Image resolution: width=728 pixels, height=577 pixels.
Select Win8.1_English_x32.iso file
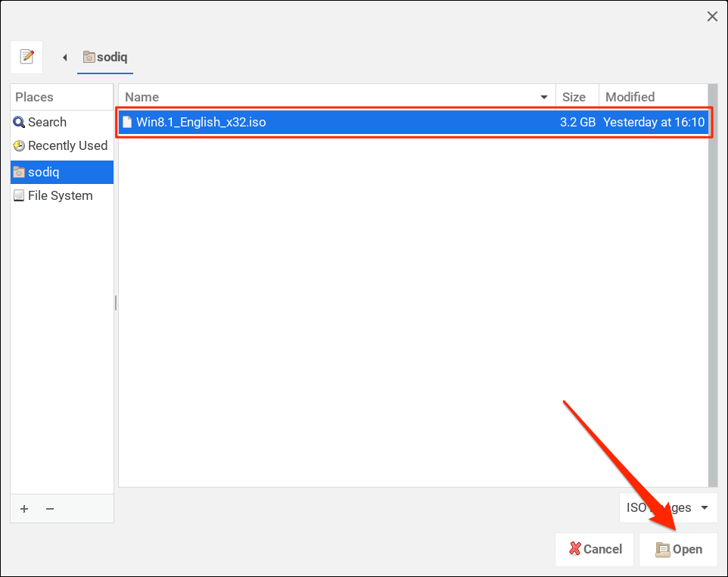[413, 122]
